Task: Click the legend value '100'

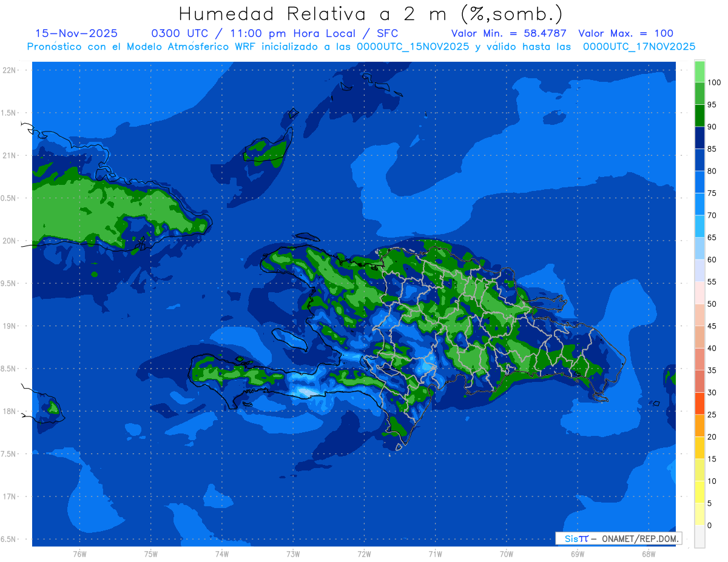Action: (713, 82)
